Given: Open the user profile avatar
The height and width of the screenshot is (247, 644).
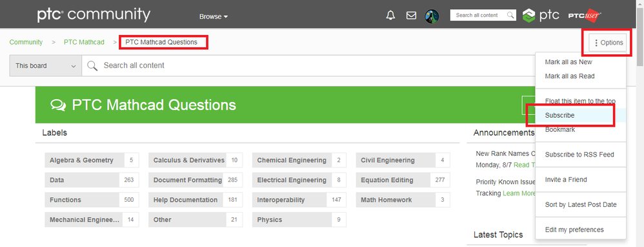Looking at the screenshot, I should pos(432,16).
